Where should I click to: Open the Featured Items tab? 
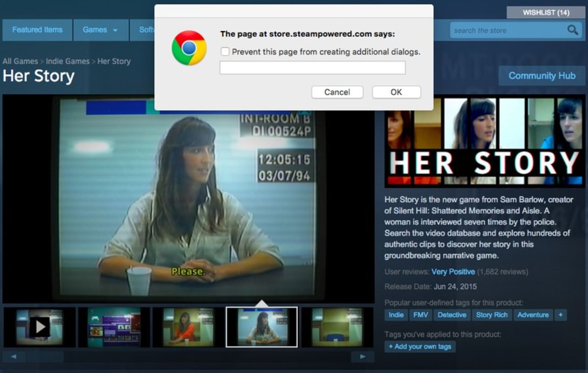coord(37,30)
